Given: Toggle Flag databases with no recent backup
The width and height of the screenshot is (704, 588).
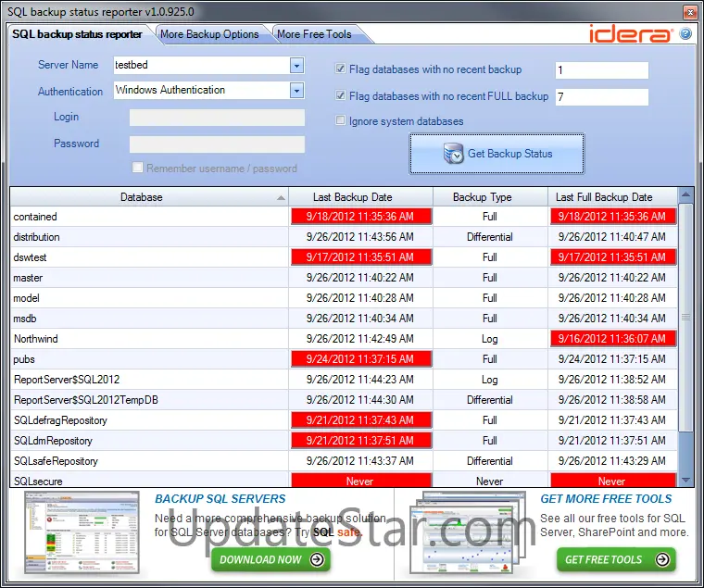Looking at the screenshot, I should 340,69.
